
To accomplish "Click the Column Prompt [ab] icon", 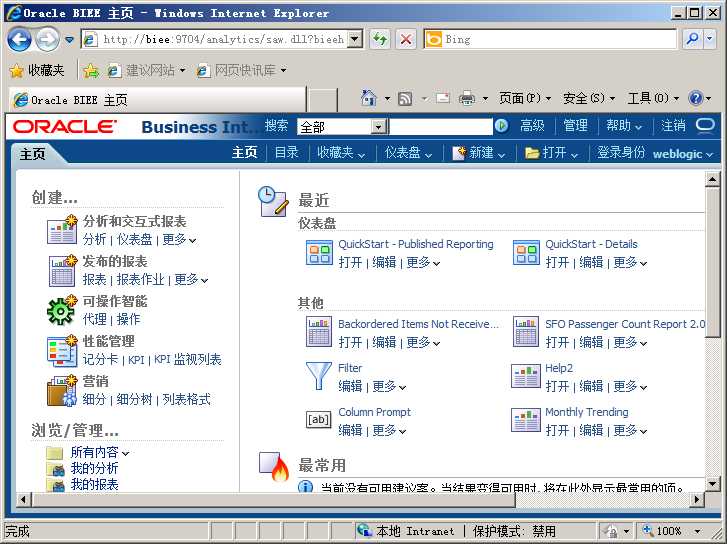I will (319, 419).
